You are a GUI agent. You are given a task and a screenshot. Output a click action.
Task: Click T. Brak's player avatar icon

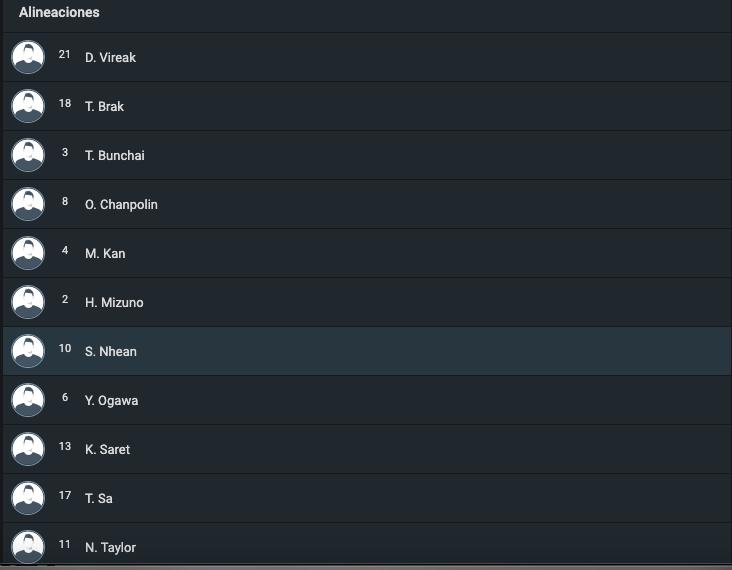[x=28, y=106]
